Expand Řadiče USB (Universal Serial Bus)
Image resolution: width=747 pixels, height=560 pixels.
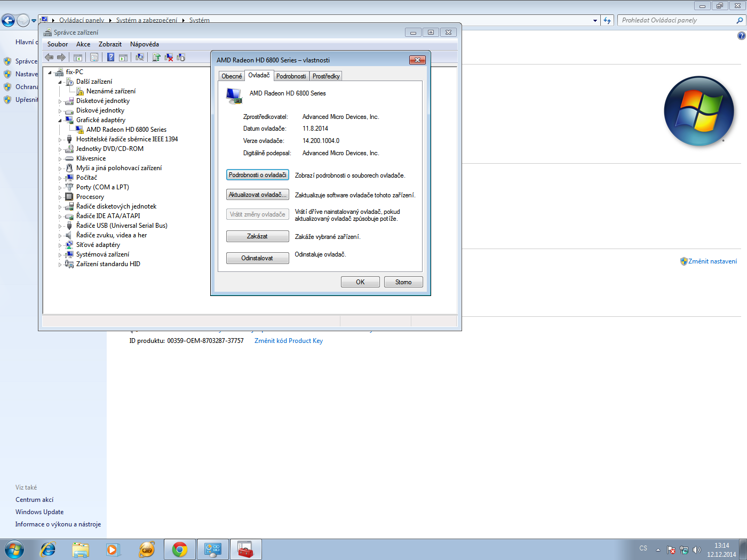pos(60,226)
